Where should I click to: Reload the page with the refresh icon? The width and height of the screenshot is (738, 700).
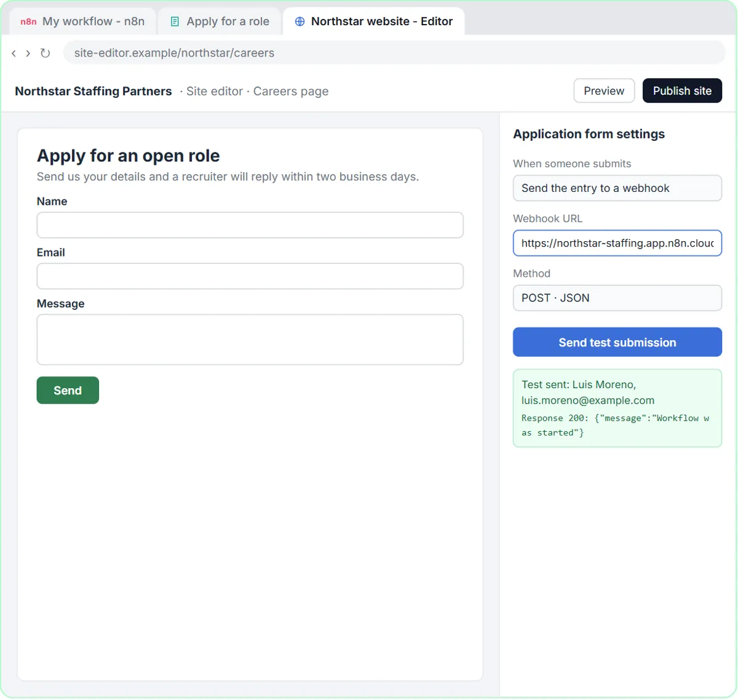[46, 54]
